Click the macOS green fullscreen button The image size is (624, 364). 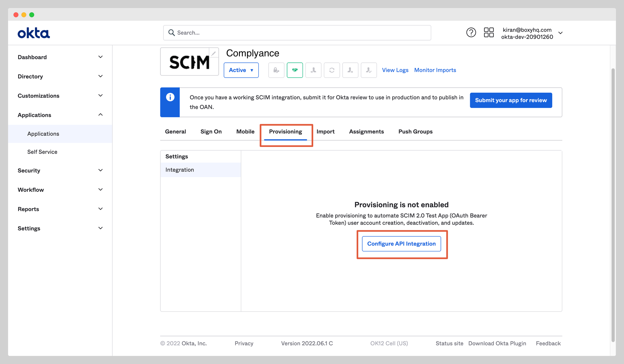[x=32, y=15]
